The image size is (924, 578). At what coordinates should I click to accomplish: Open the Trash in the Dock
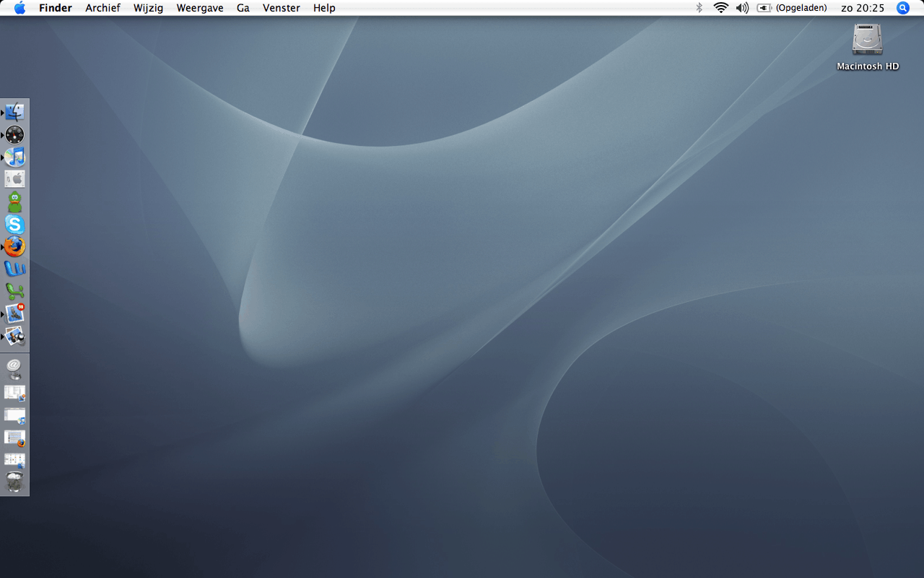pyautogui.click(x=15, y=482)
